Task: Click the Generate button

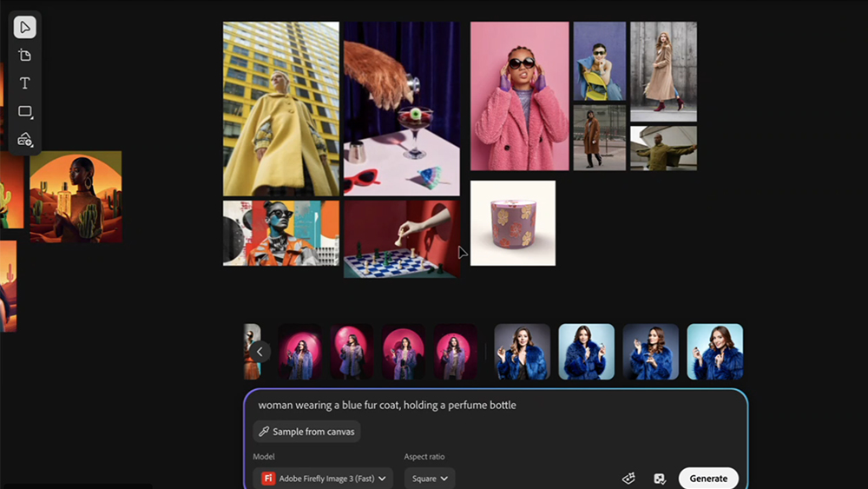Action: (708, 479)
